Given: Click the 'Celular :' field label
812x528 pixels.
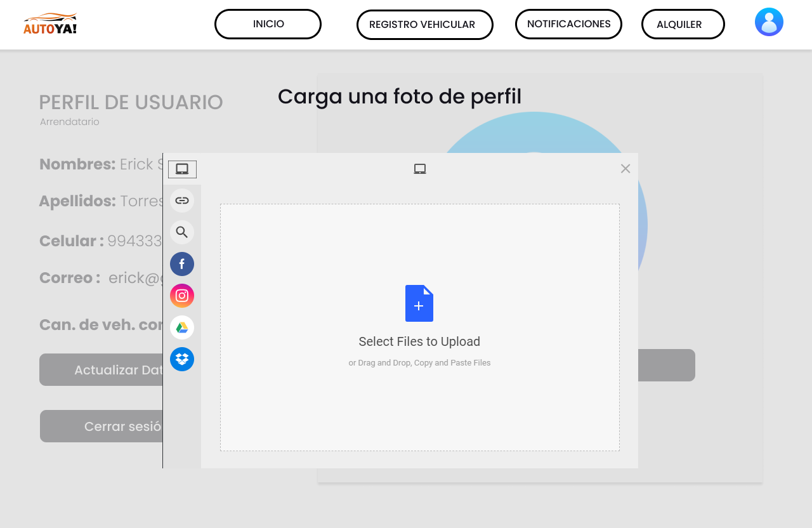Looking at the screenshot, I should [72, 241].
